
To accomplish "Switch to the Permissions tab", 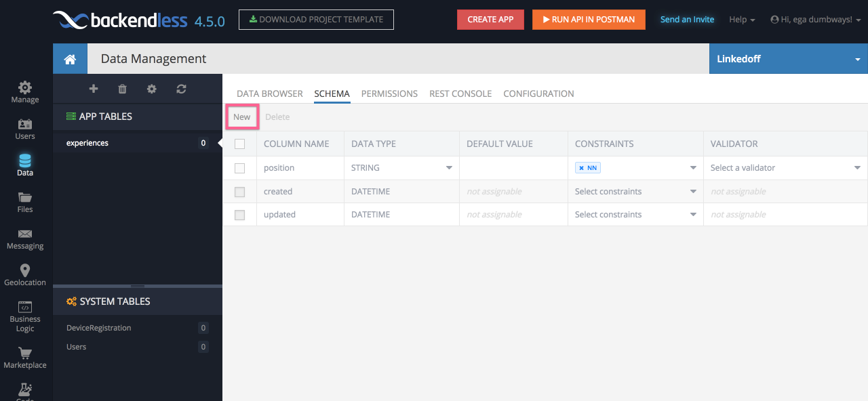I will (x=389, y=93).
